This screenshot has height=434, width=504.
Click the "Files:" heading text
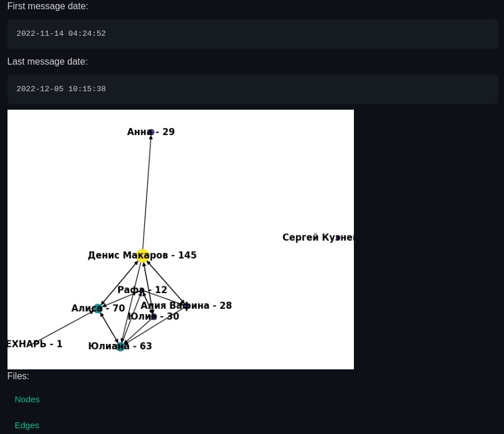18,376
